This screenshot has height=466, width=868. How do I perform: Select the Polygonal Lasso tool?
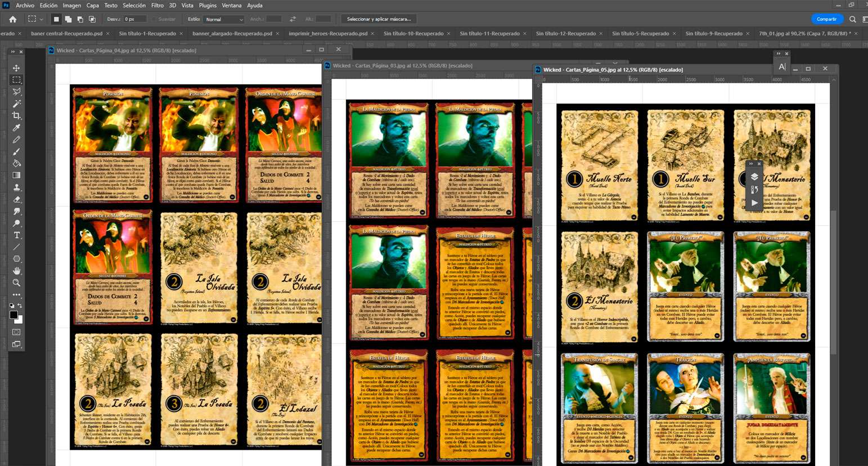click(16, 92)
